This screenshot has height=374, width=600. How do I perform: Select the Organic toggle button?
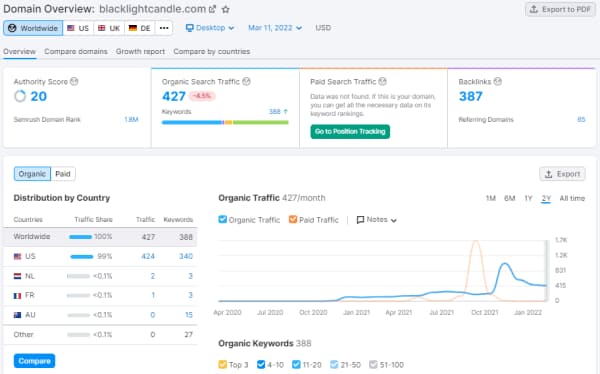point(32,174)
